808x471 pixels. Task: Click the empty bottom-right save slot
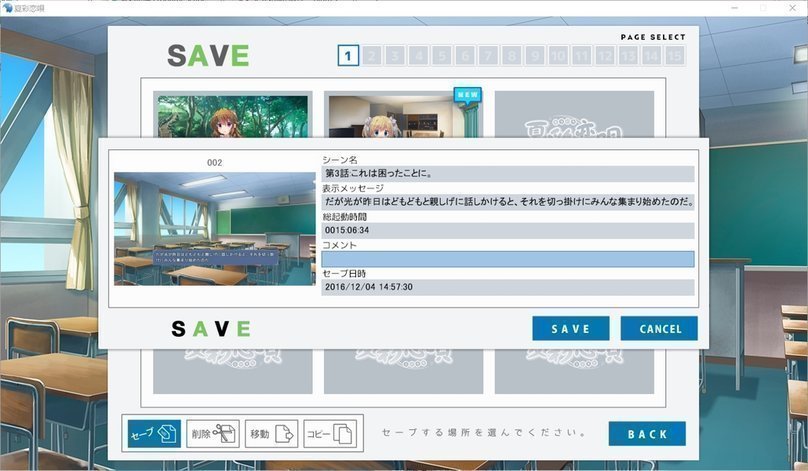[574, 371]
